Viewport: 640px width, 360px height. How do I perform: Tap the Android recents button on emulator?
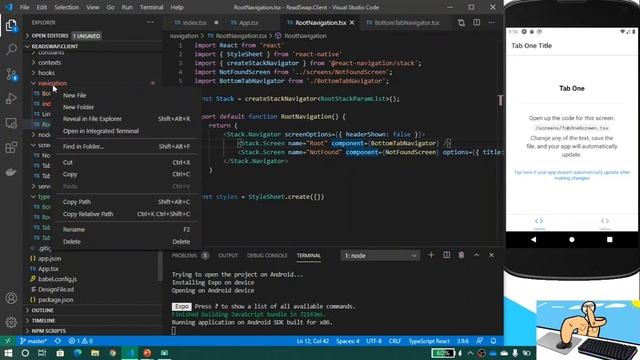point(609,240)
